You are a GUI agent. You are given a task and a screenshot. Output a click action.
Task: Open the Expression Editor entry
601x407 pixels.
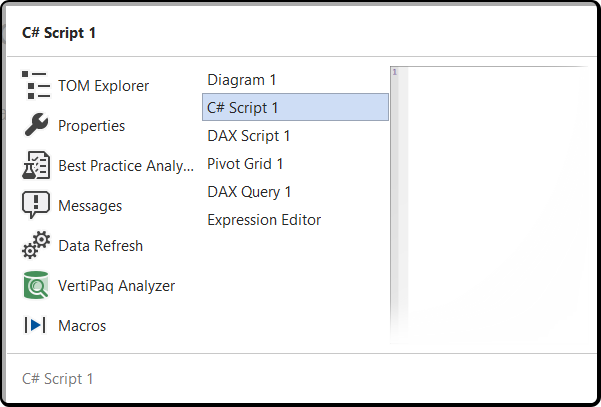click(264, 220)
